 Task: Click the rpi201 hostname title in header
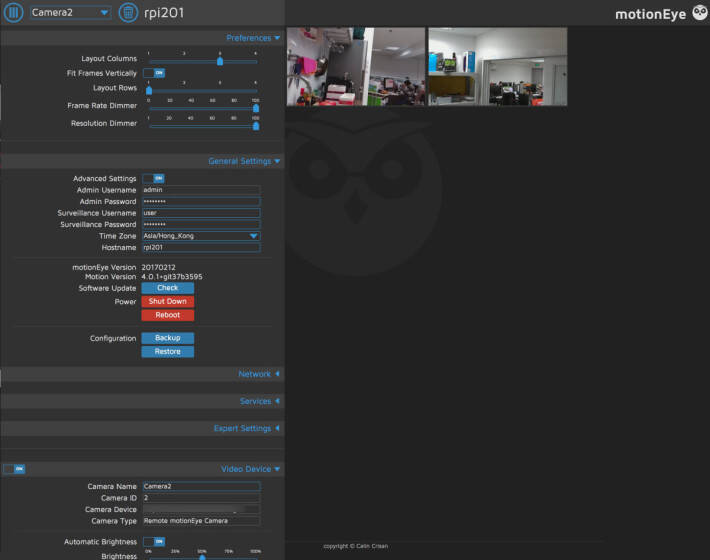(164, 13)
